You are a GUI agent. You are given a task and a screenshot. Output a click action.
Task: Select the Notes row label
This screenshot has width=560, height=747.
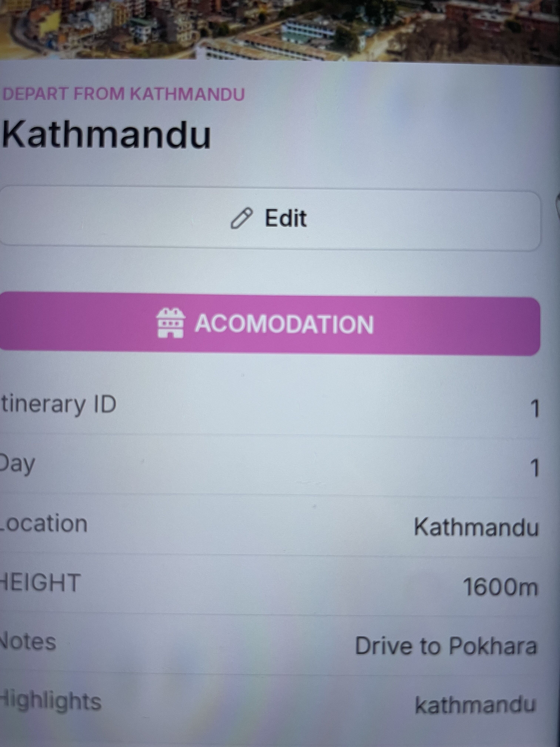tap(28, 642)
